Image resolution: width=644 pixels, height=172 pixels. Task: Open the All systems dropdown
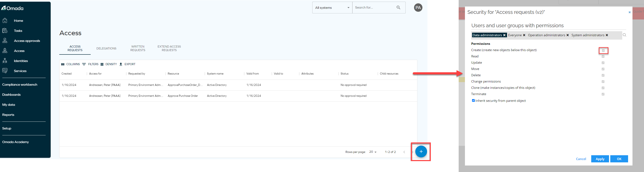(332, 8)
